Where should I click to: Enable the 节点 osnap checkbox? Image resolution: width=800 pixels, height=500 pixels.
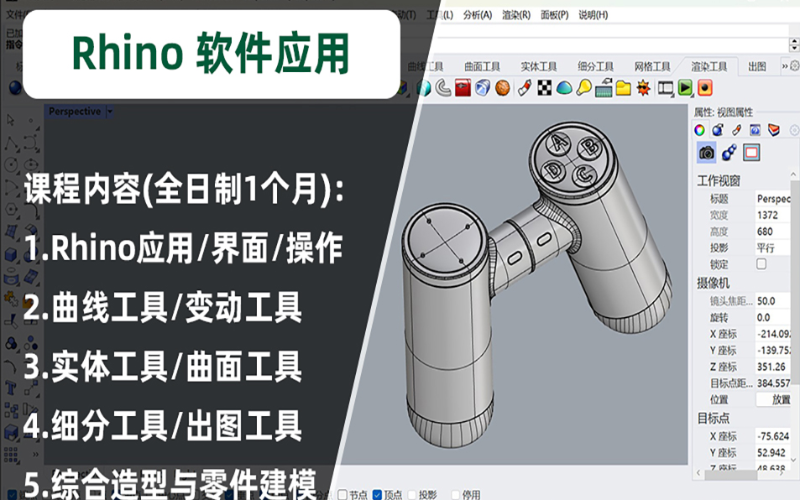(x=343, y=494)
